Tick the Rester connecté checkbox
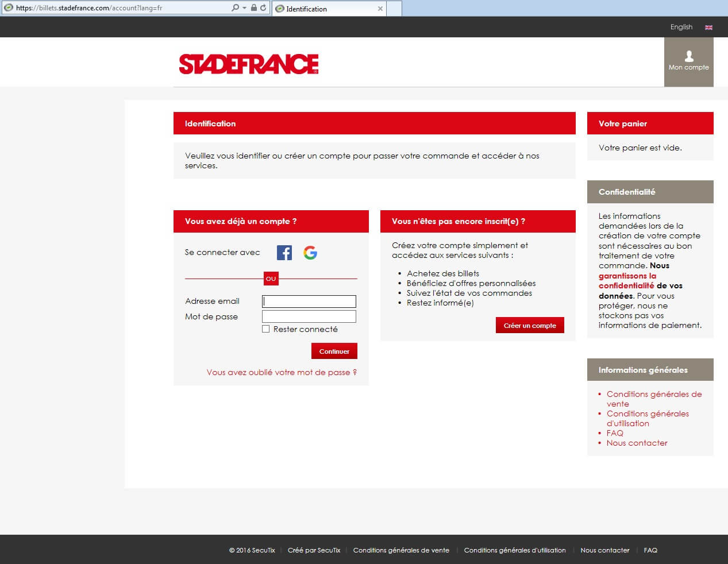The image size is (728, 564). click(x=265, y=329)
